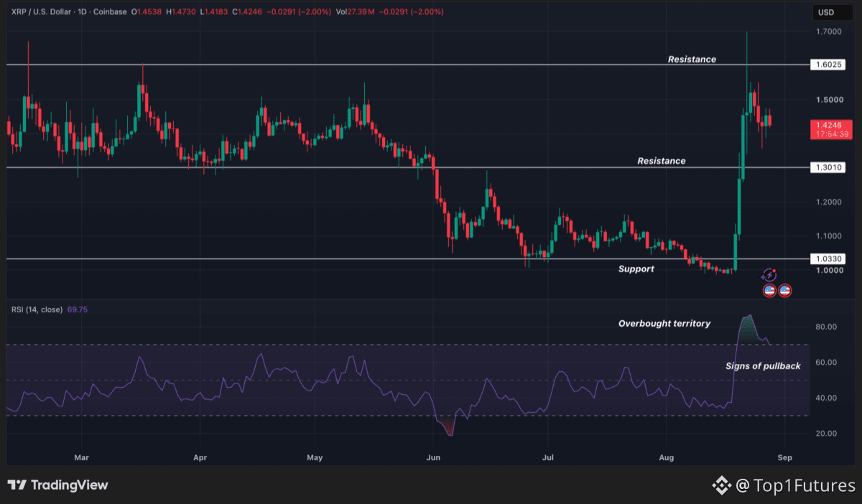Select the Support text annotation

point(636,269)
